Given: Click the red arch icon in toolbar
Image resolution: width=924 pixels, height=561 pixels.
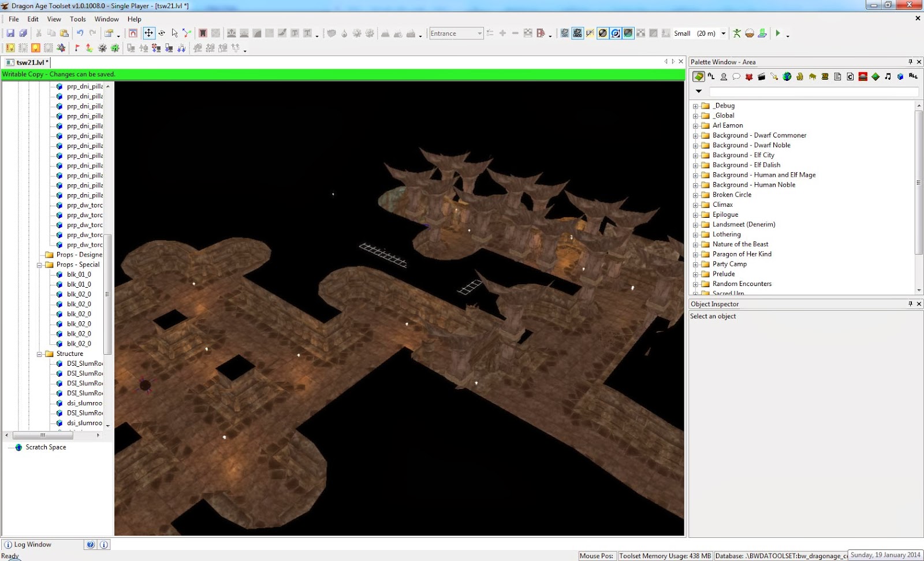Looking at the screenshot, I should 132,34.
